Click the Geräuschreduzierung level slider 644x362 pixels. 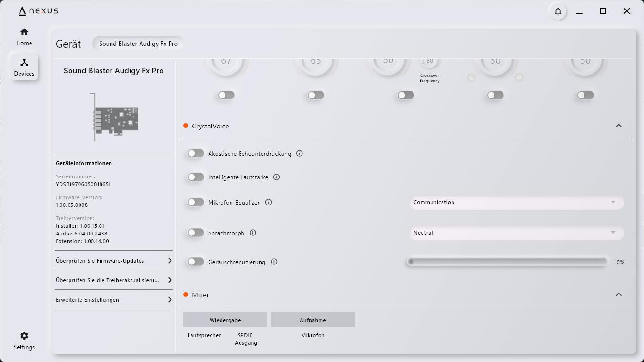[x=507, y=262]
